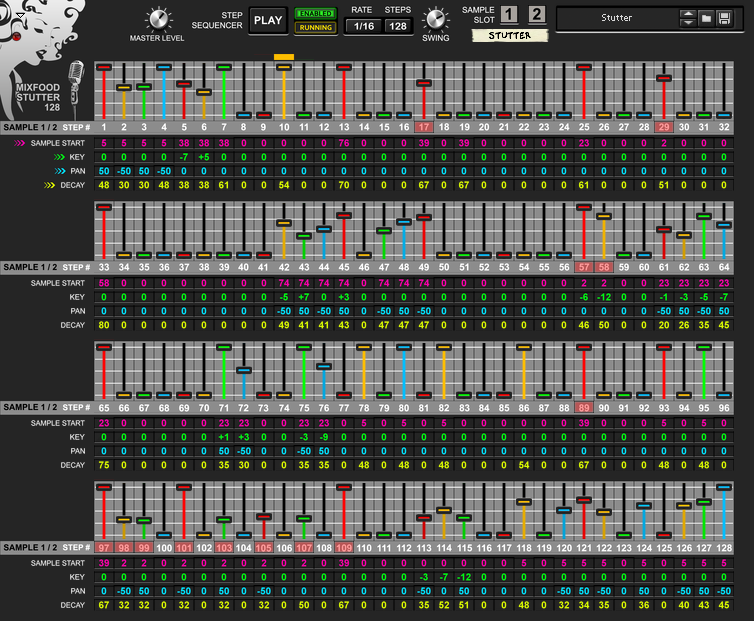The height and width of the screenshot is (621, 754).
Task: Open the folder icon to load a preset
Action: click(x=706, y=19)
